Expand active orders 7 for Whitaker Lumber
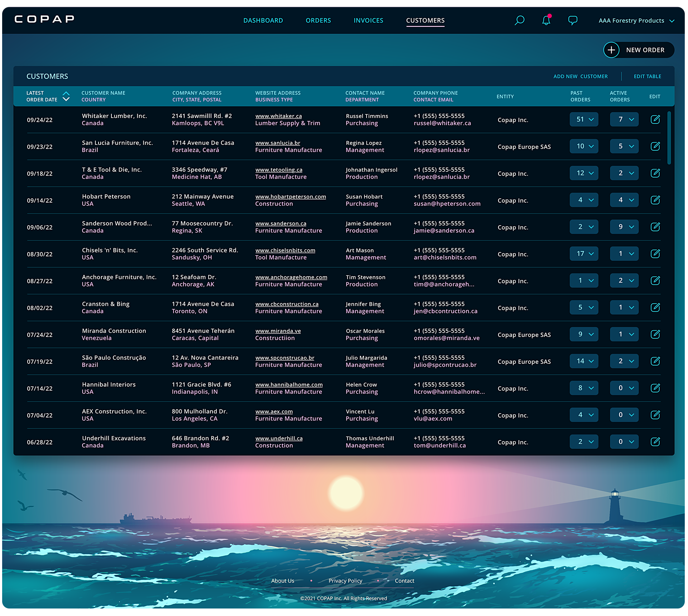The height and width of the screenshot is (616, 688). pyautogui.click(x=624, y=119)
